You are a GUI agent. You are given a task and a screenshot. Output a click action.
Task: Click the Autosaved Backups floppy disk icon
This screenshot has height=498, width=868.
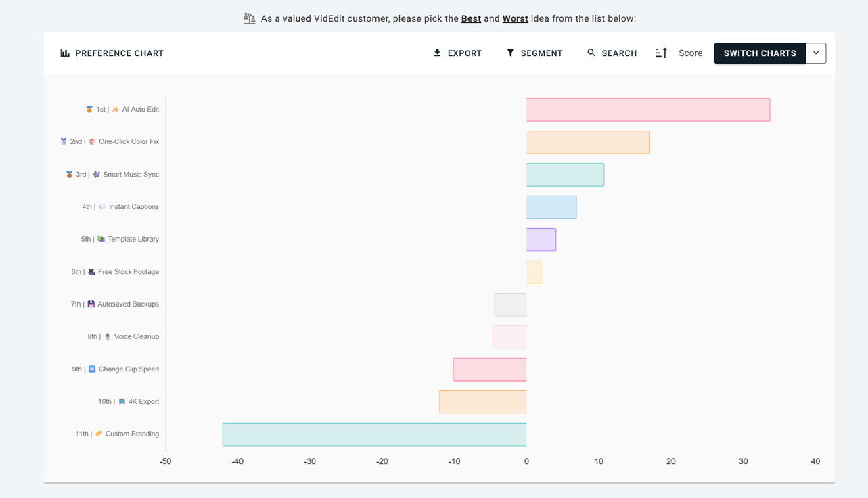(x=91, y=304)
